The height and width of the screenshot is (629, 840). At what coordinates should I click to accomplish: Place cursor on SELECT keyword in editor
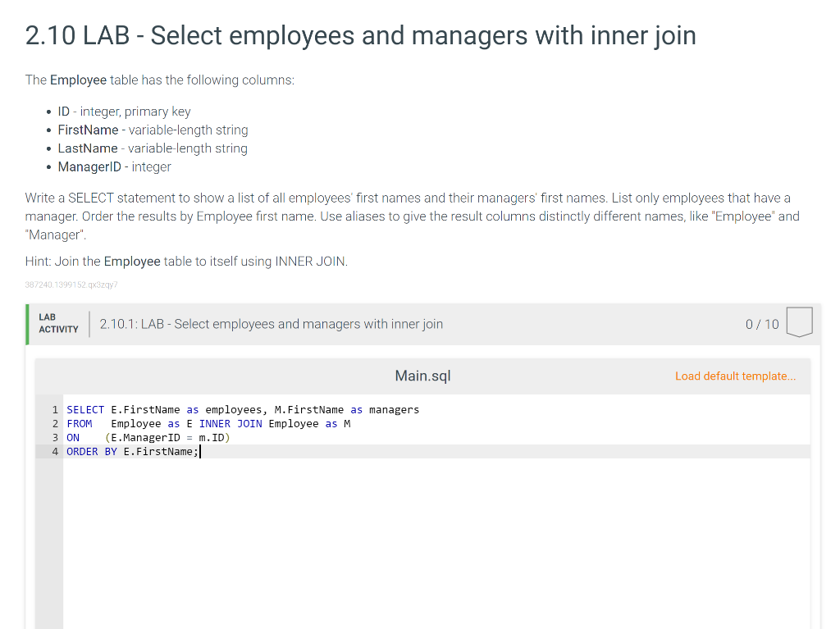[85, 410]
